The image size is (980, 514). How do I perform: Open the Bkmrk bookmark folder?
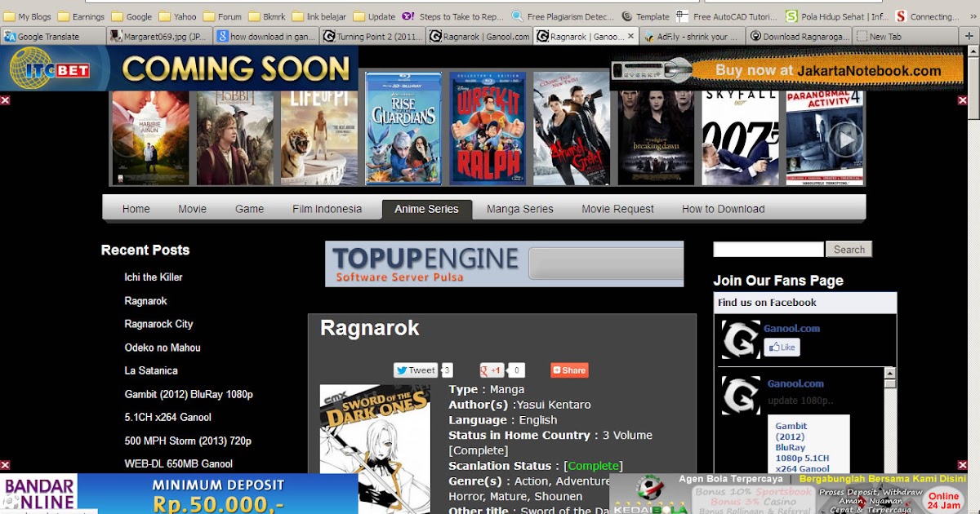pyautogui.click(x=267, y=16)
